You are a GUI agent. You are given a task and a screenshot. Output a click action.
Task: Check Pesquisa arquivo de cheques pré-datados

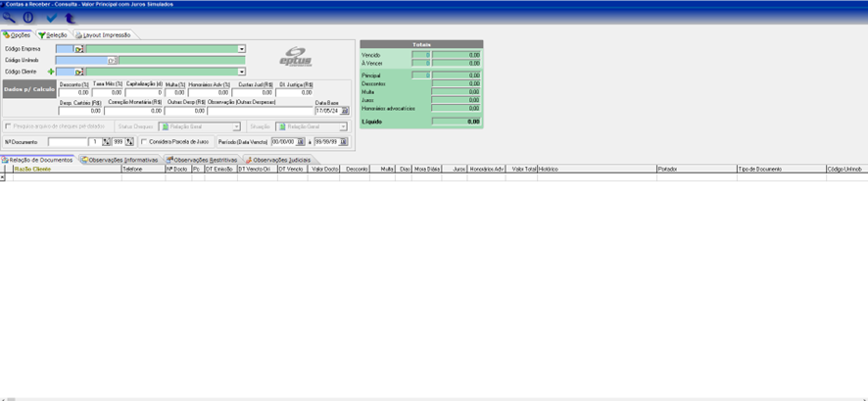point(9,126)
